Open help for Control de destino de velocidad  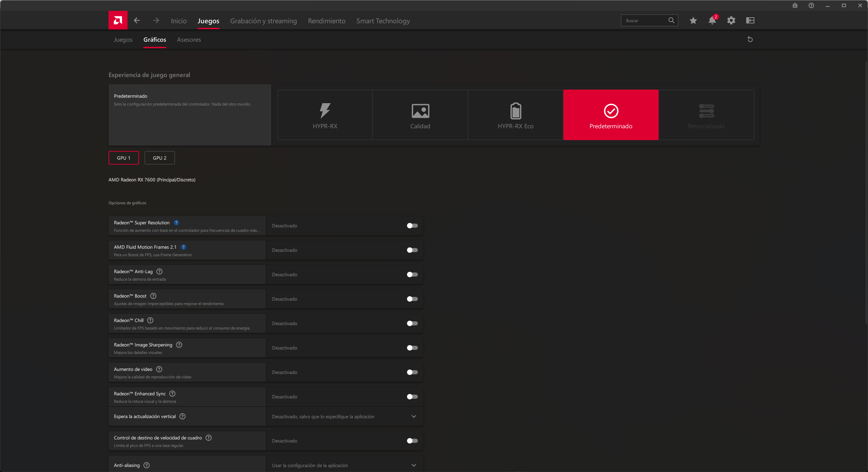click(209, 438)
